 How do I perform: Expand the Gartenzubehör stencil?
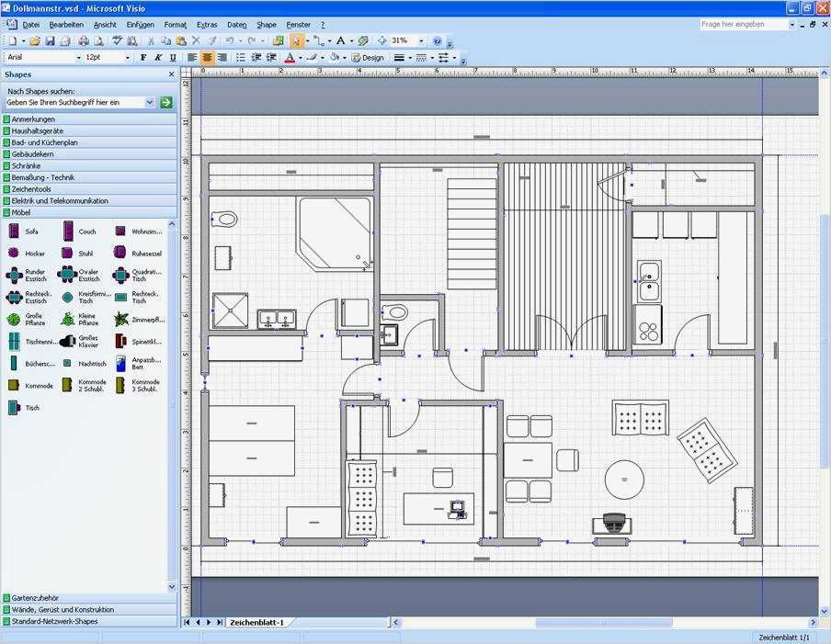[x=89, y=598]
